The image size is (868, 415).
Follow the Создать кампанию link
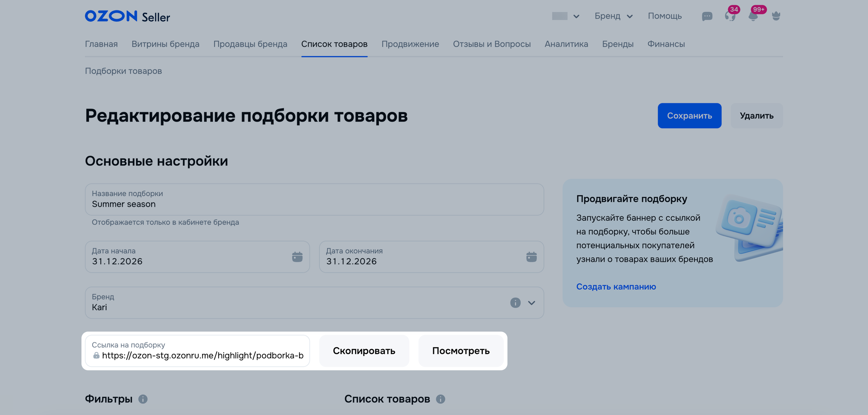(616, 287)
